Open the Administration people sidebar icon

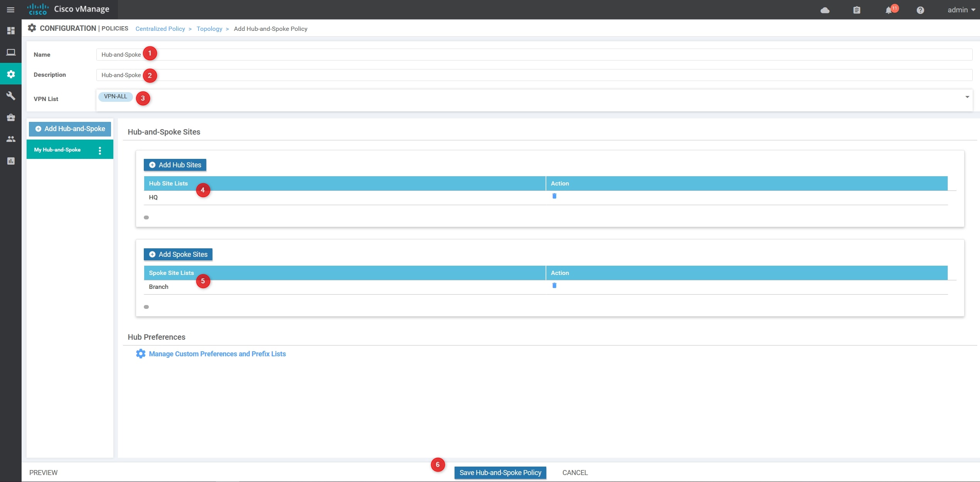11,139
